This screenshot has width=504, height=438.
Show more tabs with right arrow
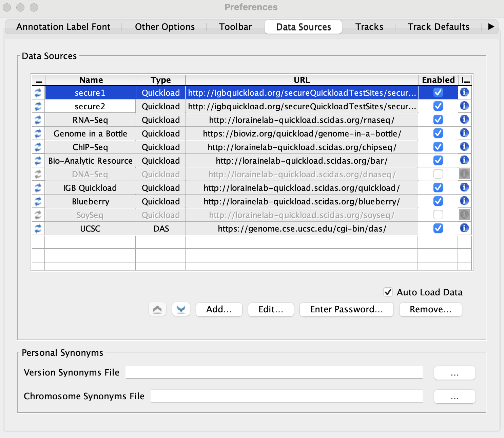point(491,26)
